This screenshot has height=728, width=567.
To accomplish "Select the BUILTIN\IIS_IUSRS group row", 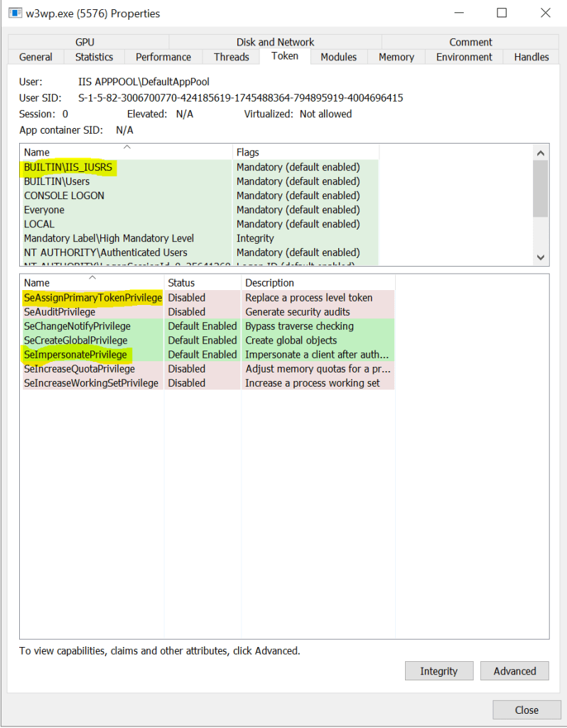I will pos(68,167).
